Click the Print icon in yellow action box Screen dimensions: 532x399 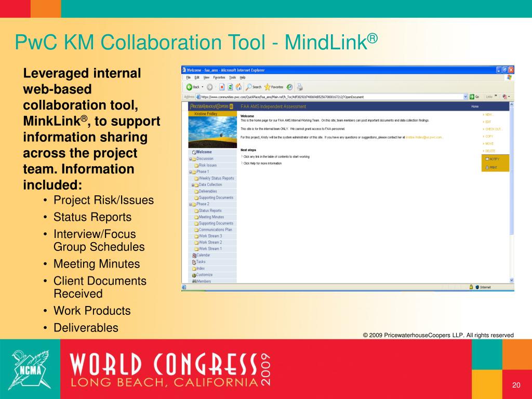[x=487, y=167]
